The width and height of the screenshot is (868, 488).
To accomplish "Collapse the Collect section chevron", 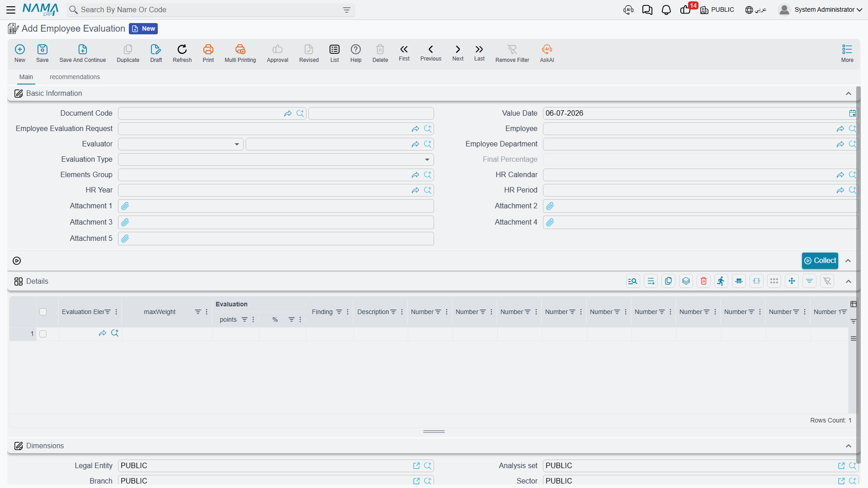I will pos(848,261).
